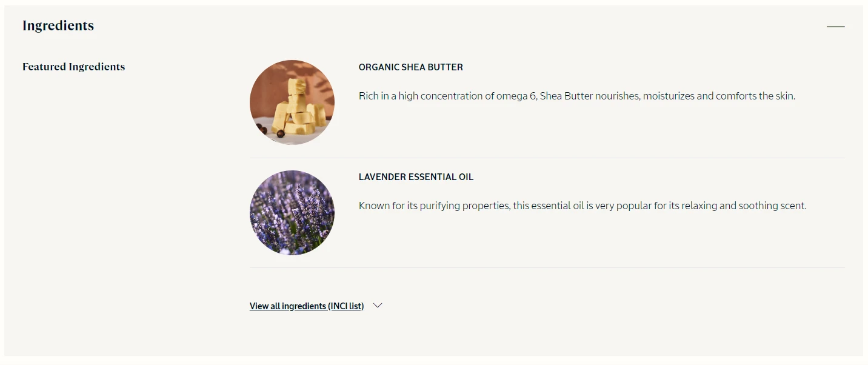
Task: Click the shea butter round image
Action: tap(292, 102)
